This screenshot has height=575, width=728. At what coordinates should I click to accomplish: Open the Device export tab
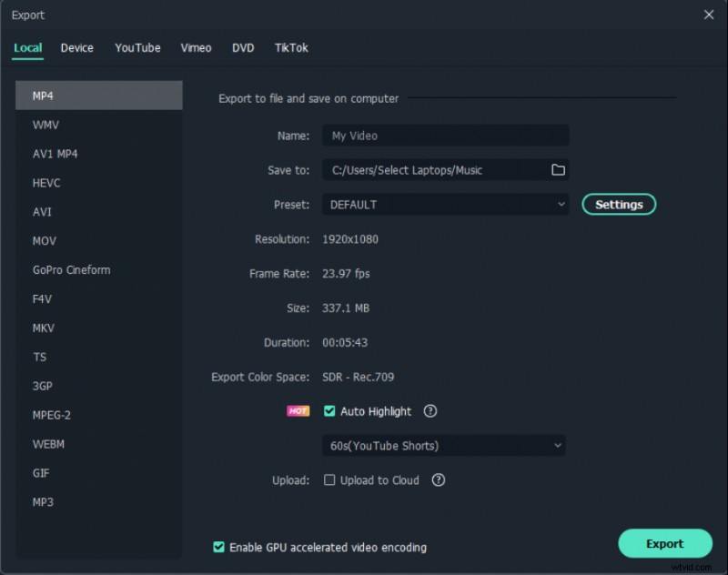click(76, 48)
